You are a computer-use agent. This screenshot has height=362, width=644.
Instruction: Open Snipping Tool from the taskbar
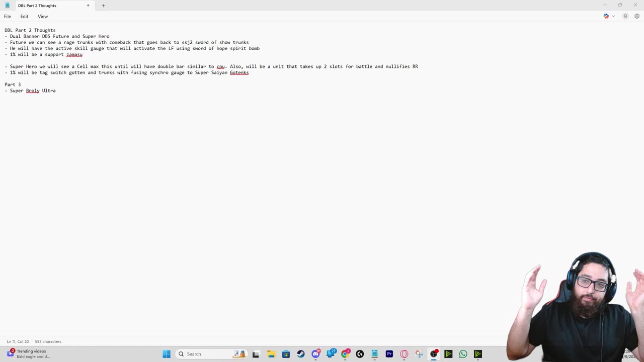pyautogui.click(x=419, y=354)
